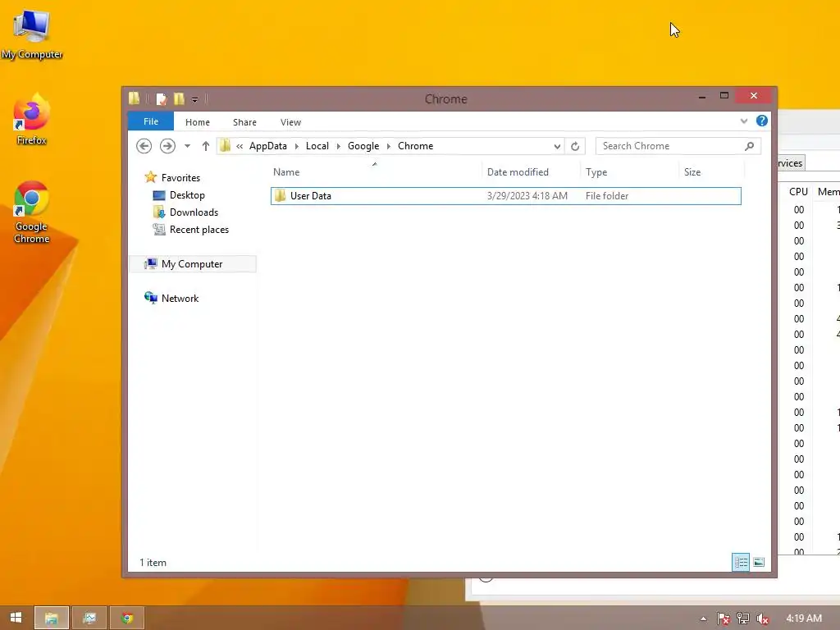Open Action Center flag icon
Image resolution: width=840 pixels, height=630 pixels.
click(x=723, y=619)
